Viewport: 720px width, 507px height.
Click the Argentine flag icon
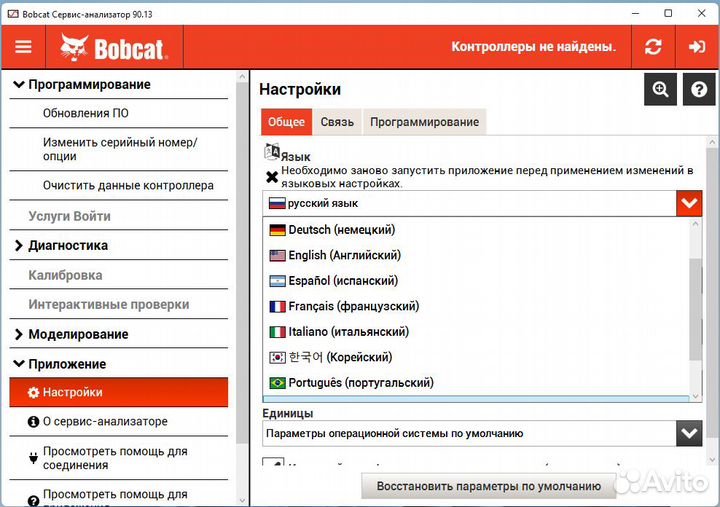click(x=277, y=281)
